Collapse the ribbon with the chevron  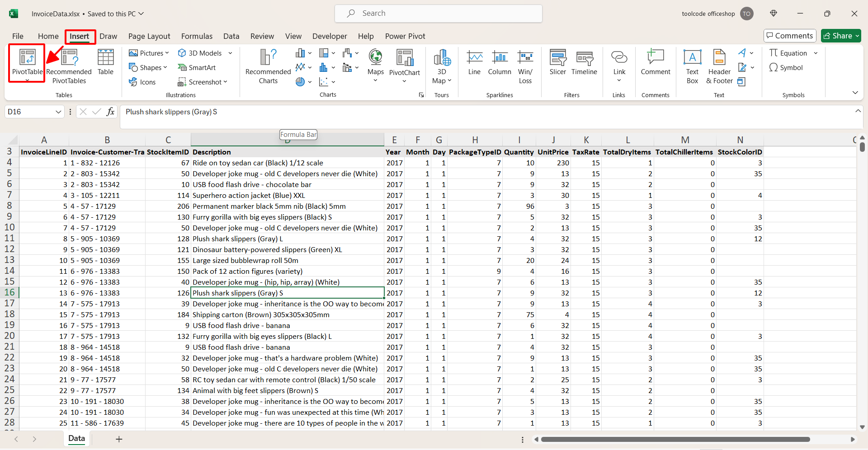click(855, 93)
